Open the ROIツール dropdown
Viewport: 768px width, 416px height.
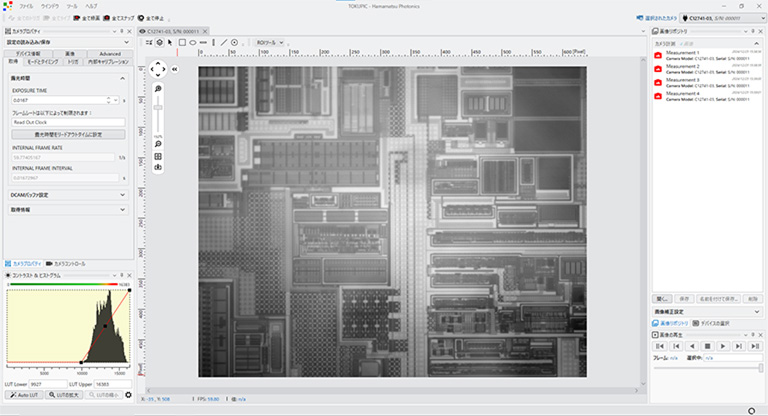pyautogui.click(x=270, y=42)
